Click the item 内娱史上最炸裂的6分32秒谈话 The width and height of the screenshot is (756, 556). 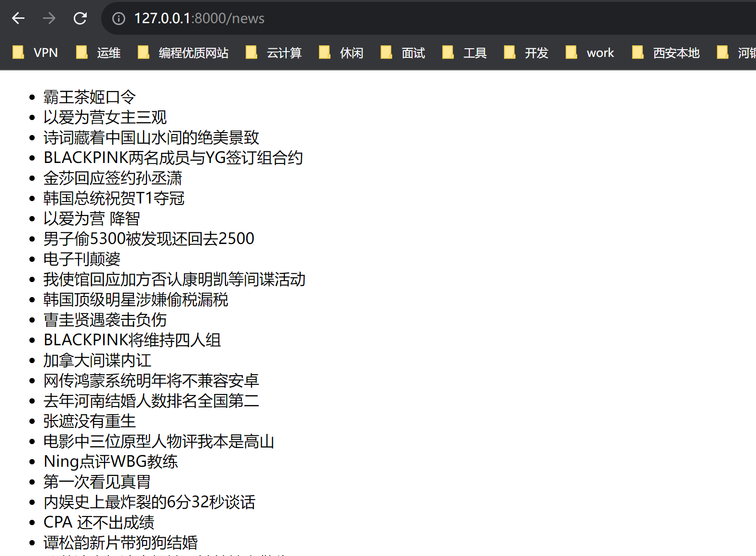click(x=149, y=502)
